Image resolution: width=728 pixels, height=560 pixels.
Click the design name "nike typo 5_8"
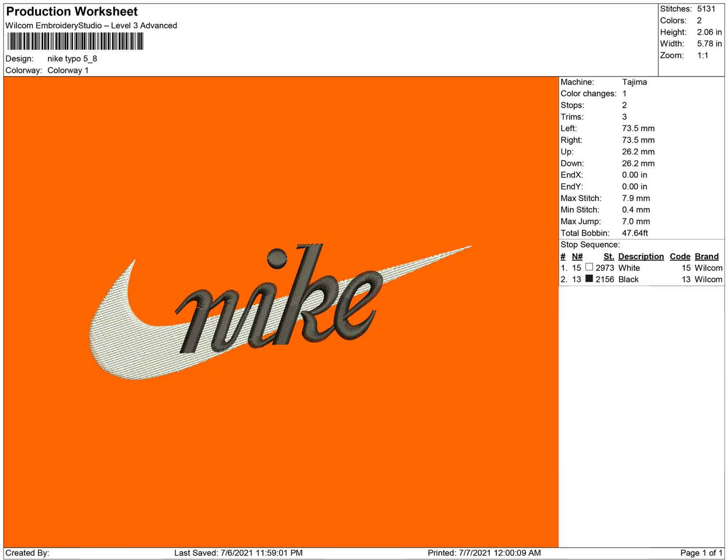[72, 59]
